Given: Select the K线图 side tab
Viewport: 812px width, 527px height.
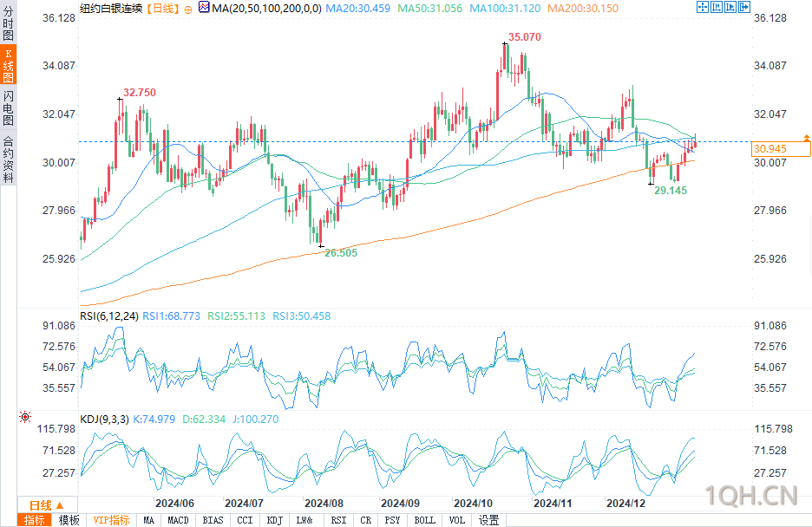Looking at the screenshot, I should tap(9, 65).
